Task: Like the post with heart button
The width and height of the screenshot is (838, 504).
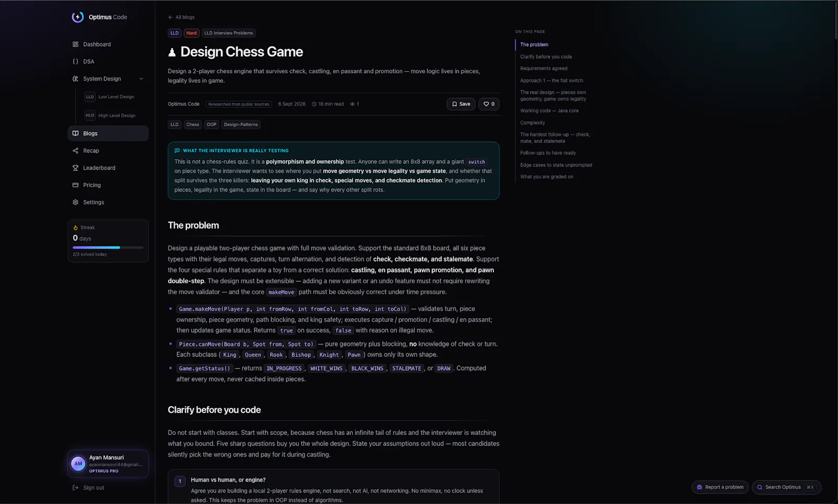Action: pos(489,104)
